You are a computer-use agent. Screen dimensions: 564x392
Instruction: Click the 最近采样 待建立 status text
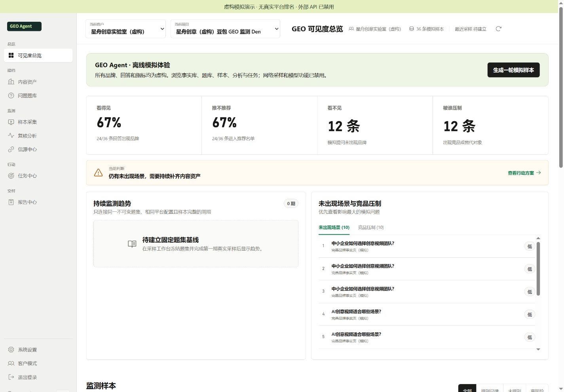[x=470, y=29]
